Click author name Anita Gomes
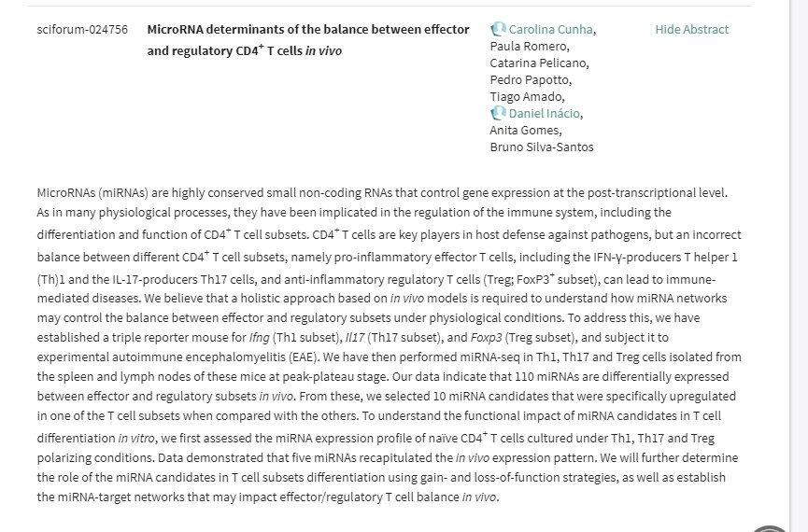Screen dimensions: 808x532 (525, 130)
